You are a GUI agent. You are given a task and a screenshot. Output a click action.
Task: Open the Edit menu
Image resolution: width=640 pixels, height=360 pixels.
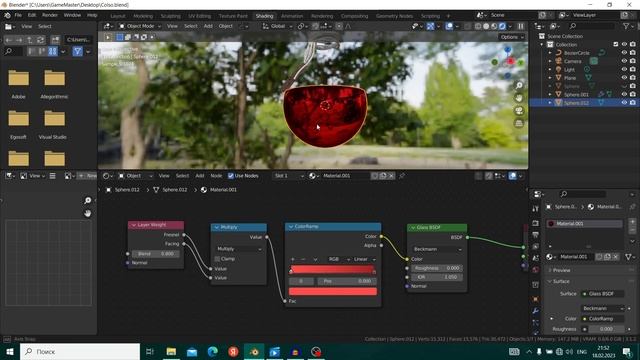31,15
